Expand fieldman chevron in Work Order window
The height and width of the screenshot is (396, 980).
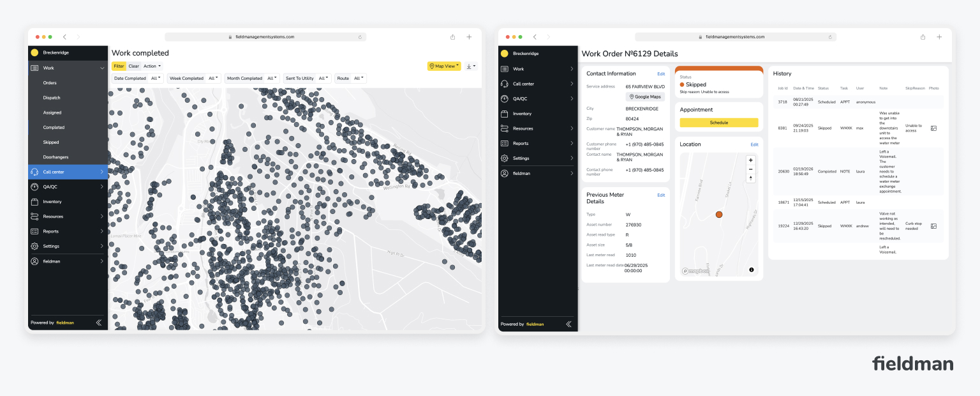pyautogui.click(x=572, y=173)
